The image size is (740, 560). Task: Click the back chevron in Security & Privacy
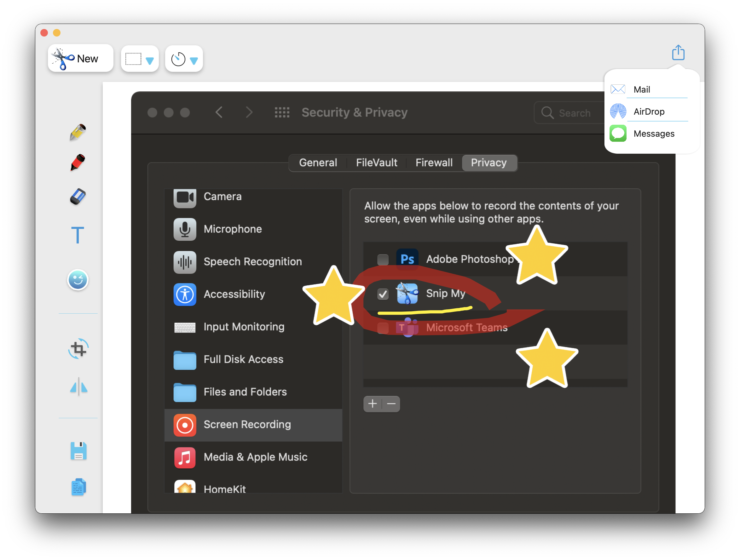coord(219,112)
